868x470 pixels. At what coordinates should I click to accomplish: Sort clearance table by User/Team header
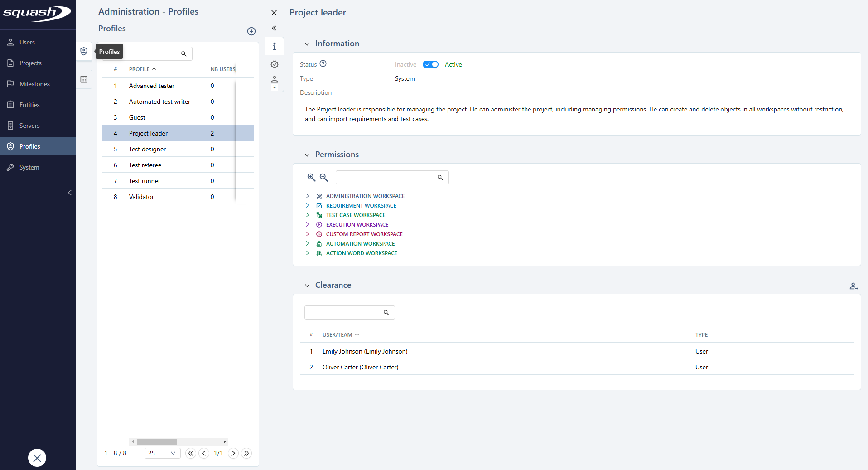(x=337, y=335)
